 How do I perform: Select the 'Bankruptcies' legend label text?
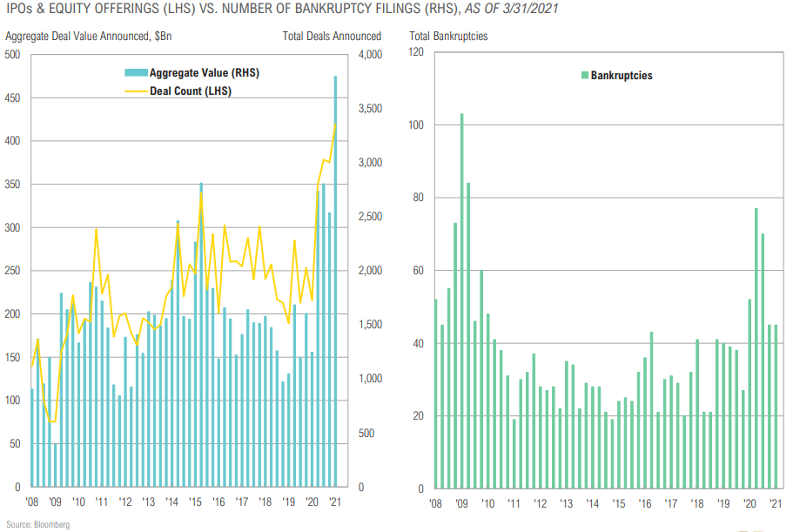[622, 76]
